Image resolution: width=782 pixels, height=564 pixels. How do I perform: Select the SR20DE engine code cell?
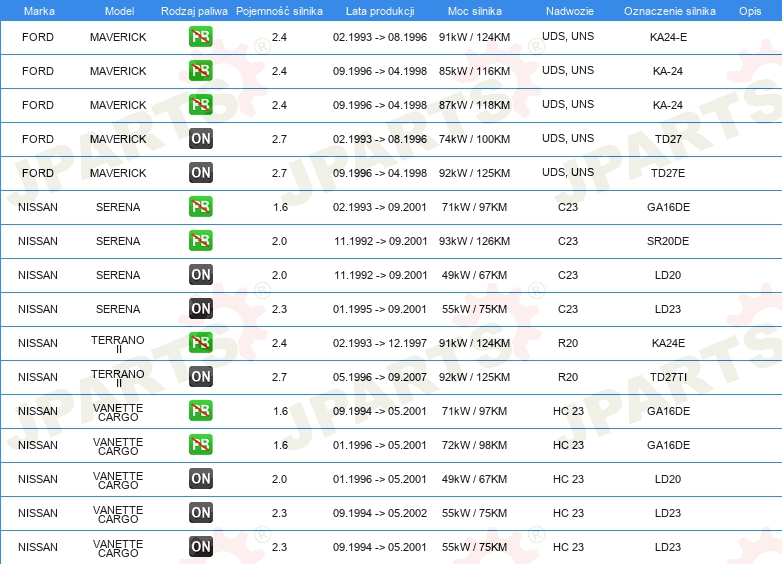668,241
